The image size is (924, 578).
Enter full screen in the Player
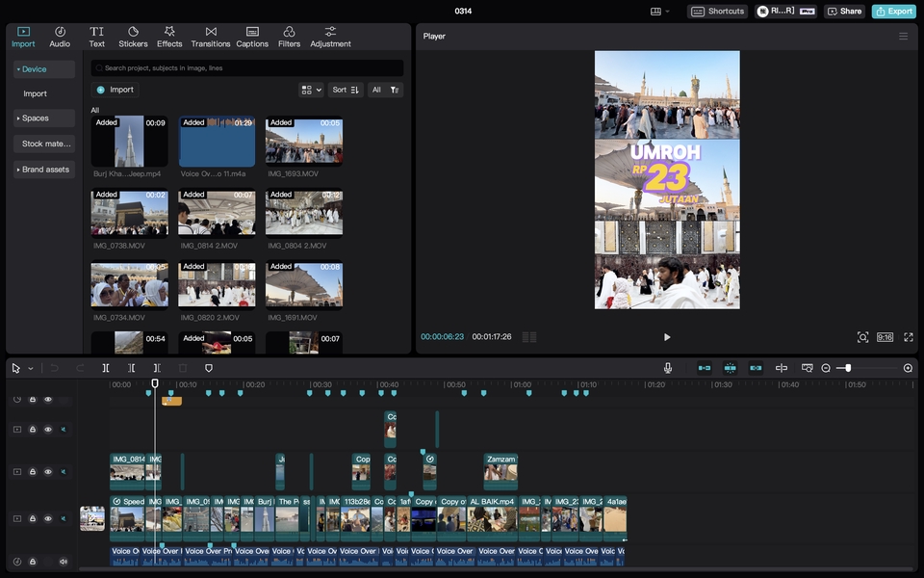908,337
